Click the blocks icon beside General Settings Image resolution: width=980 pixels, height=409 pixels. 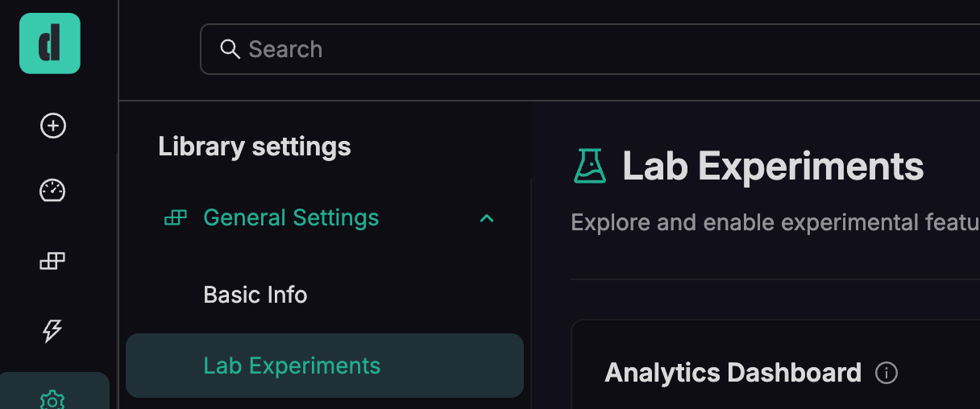coord(175,217)
